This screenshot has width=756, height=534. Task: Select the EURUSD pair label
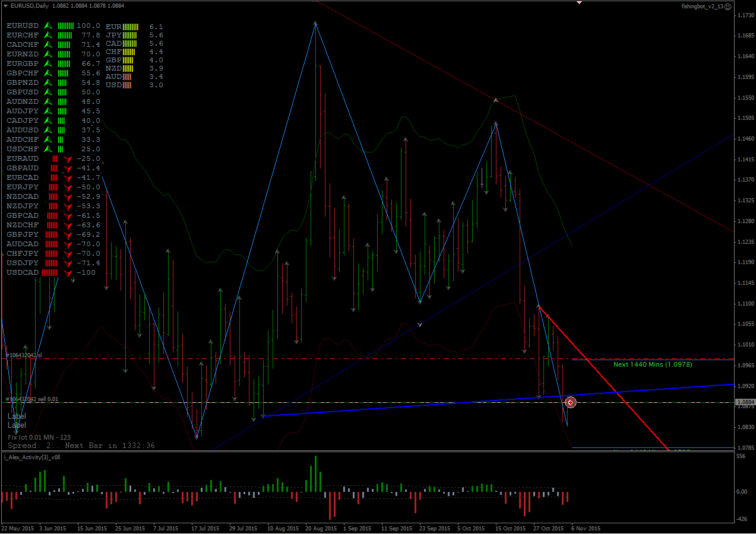coord(23,26)
